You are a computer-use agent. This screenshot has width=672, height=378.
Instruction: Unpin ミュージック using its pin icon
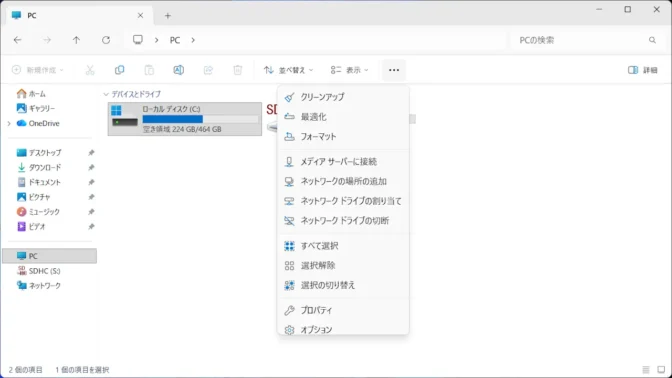pyautogui.click(x=91, y=212)
